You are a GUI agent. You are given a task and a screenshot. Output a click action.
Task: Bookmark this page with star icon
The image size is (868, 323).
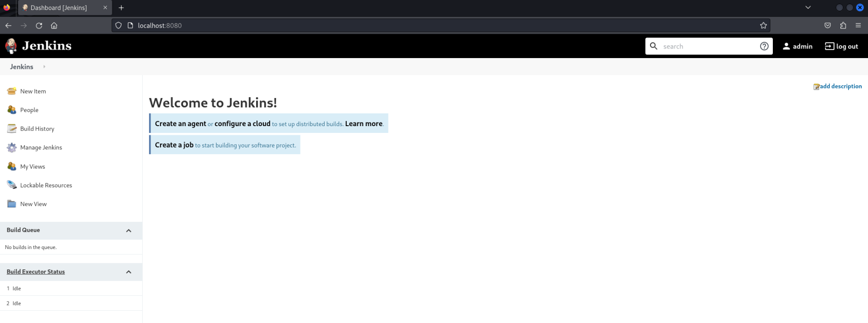coord(763,25)
